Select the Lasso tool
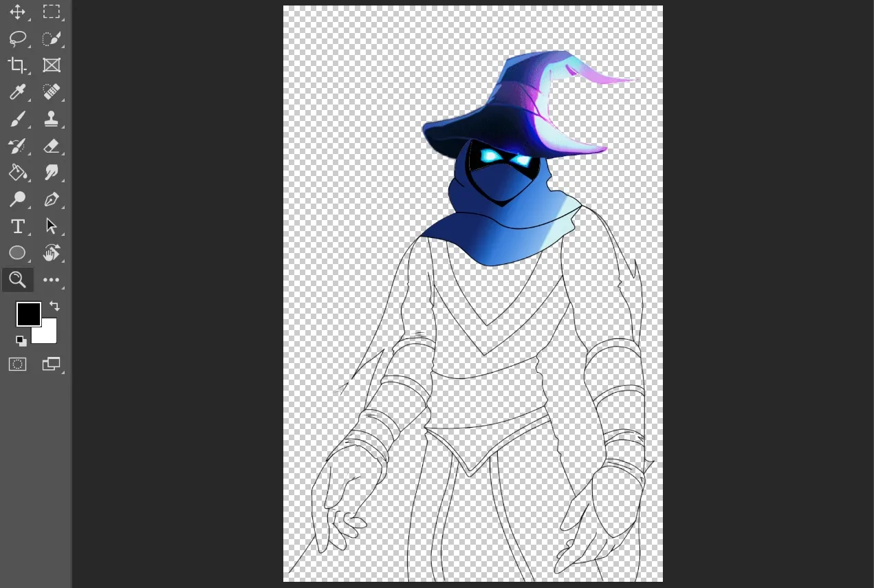 [17, 39]
